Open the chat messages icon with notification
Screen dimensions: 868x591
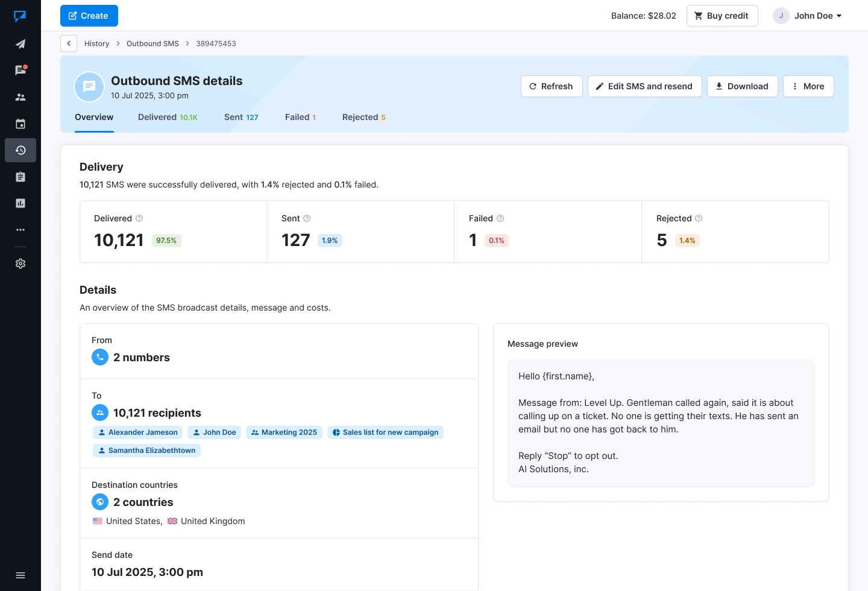point(20,71)
